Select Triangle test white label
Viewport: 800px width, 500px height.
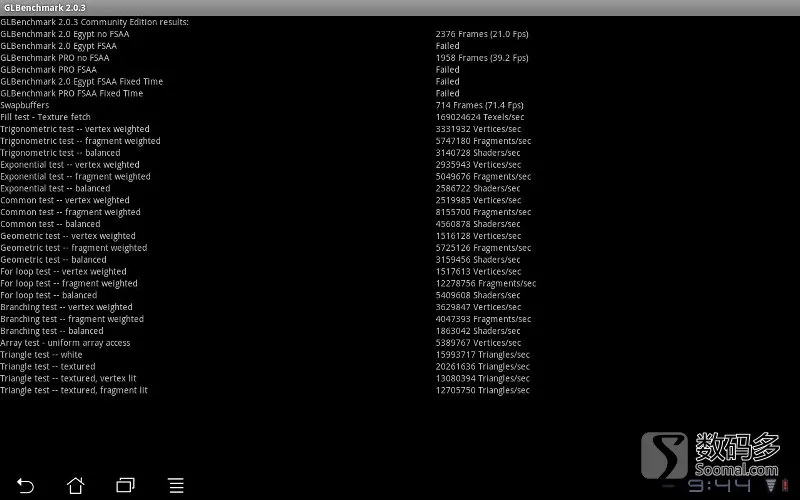point(41,355)
